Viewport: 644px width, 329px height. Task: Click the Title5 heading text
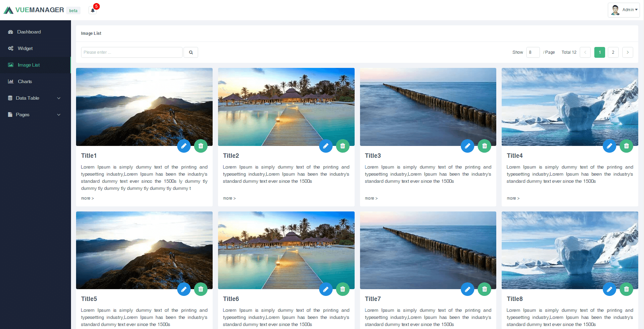click(x=89, y=299)
